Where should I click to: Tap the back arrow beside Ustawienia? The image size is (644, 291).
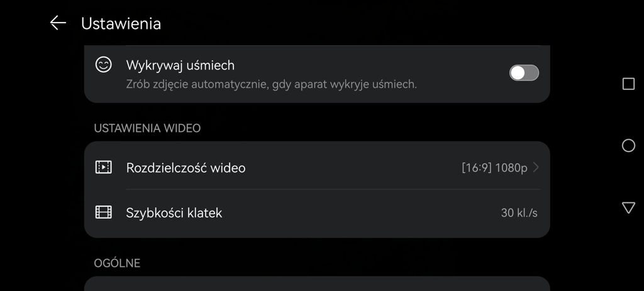click(58, 23)
